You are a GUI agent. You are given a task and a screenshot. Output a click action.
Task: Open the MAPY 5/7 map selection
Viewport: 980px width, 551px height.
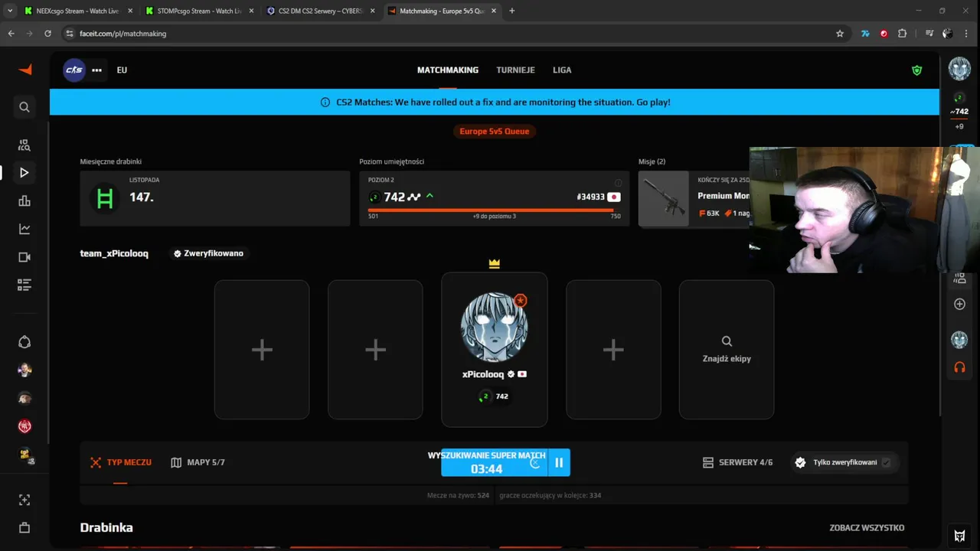[x=198, y=462]
